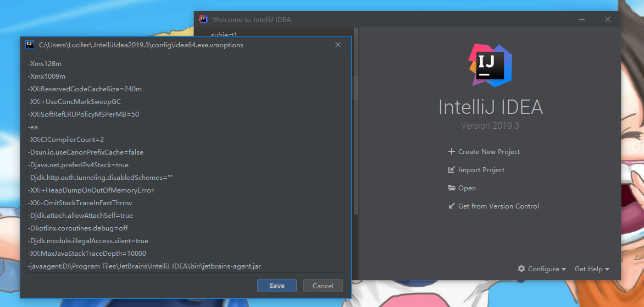Viewport: 644px width, 307px height.
Task: Close the vmoptions dialog window
Action: pos(338,45)
